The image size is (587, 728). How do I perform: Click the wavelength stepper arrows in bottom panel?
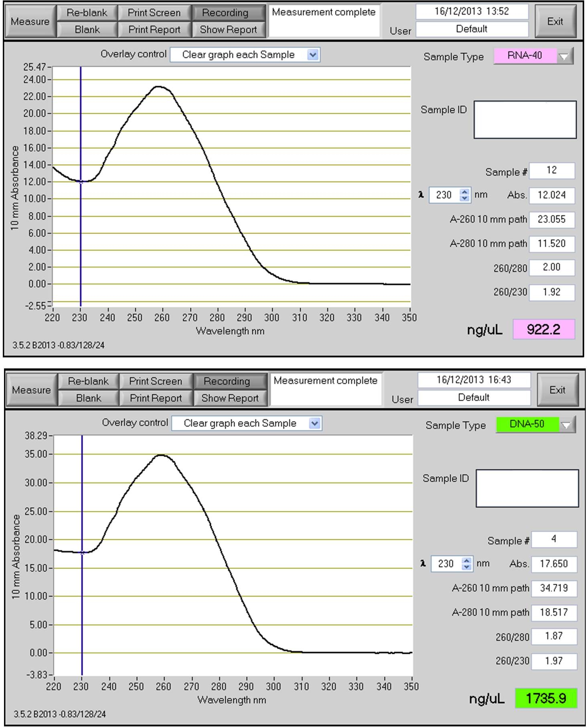tap(466, 564)
